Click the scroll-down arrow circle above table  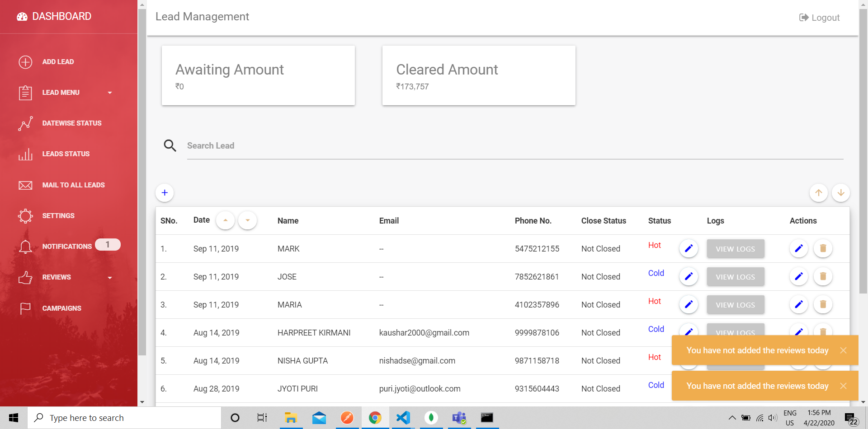[x=841, y=193]
